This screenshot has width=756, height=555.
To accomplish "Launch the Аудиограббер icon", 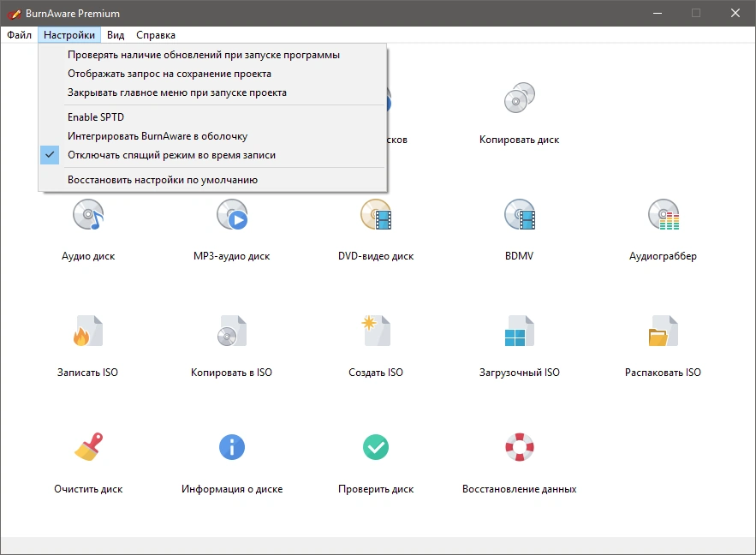I will (x=663, y=215).
